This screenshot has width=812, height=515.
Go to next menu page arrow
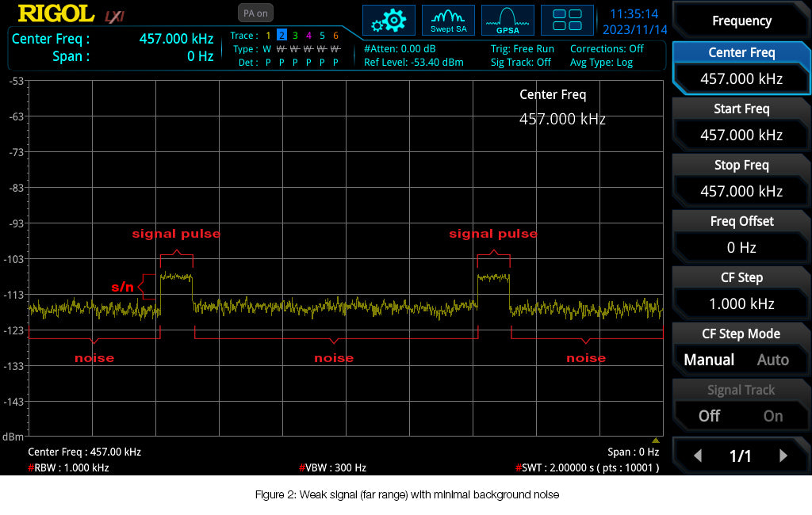[783, 456]
